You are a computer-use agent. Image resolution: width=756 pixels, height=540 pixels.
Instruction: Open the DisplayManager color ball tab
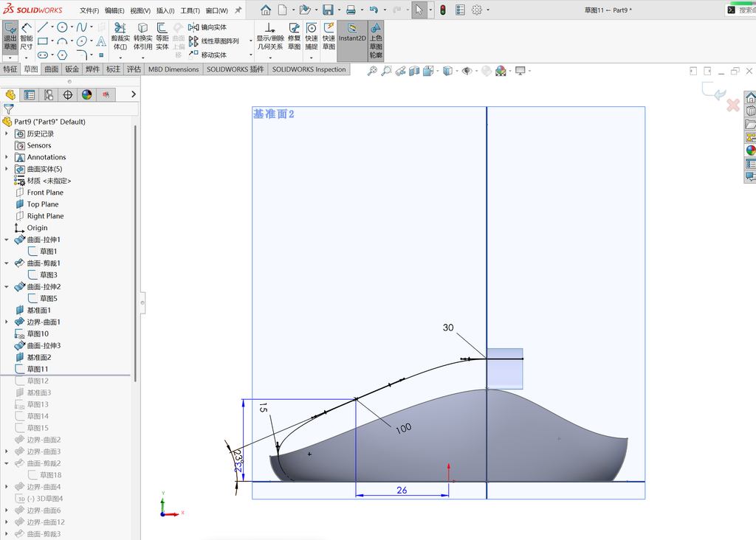[87, 95]
